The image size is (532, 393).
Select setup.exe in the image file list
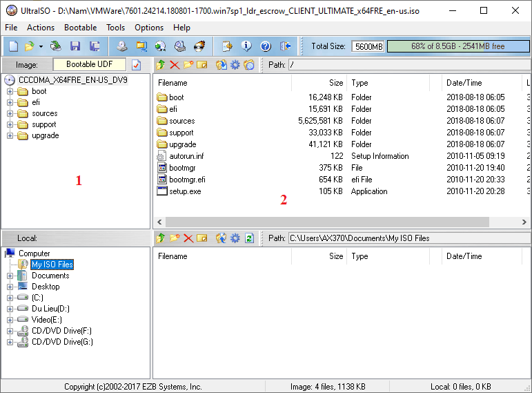coord(185,191)
